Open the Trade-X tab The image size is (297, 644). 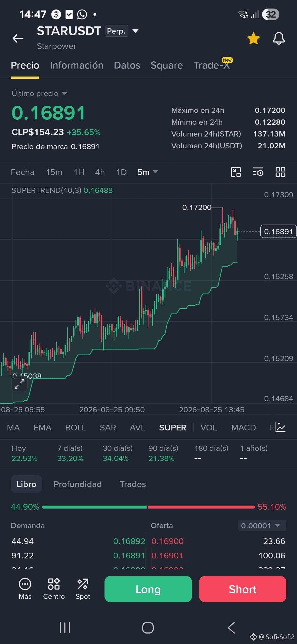point(211,65)
